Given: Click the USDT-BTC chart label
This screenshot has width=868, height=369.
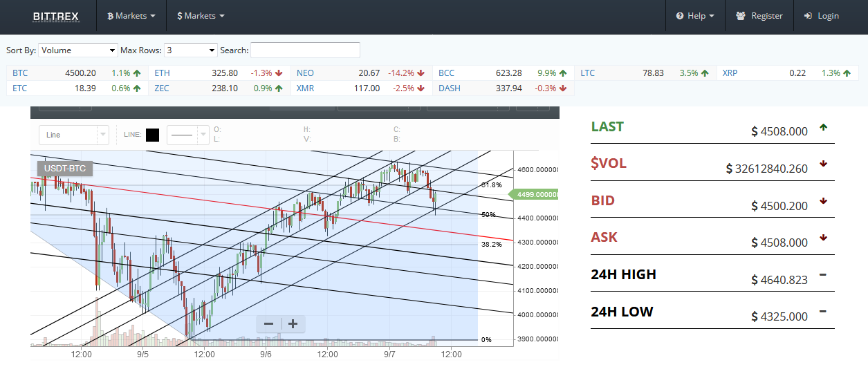Looking at the screenshot, I should [x=64, y=168].
